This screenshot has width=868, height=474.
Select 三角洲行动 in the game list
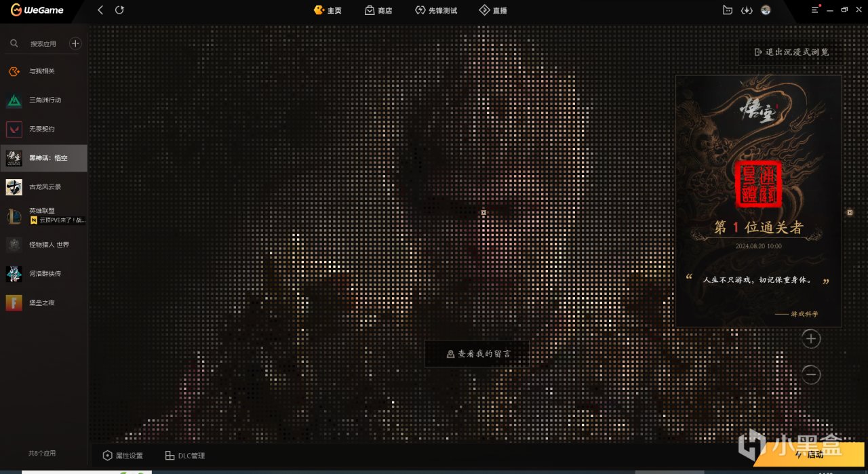[43, 100]
